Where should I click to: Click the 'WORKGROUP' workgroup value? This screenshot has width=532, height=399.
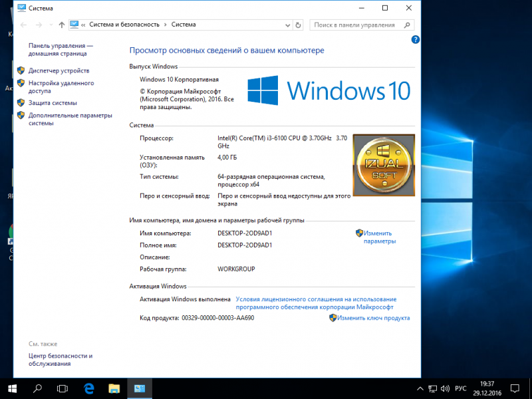pos(236,269)
